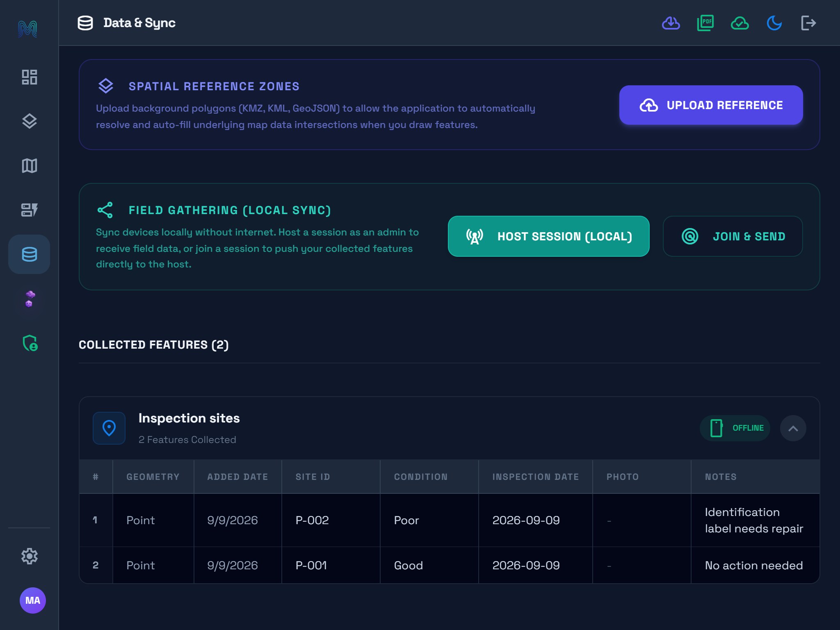The image size is (840, 630).
Task: Click the app logo at top of sidebar
Action: pos(28,29)
